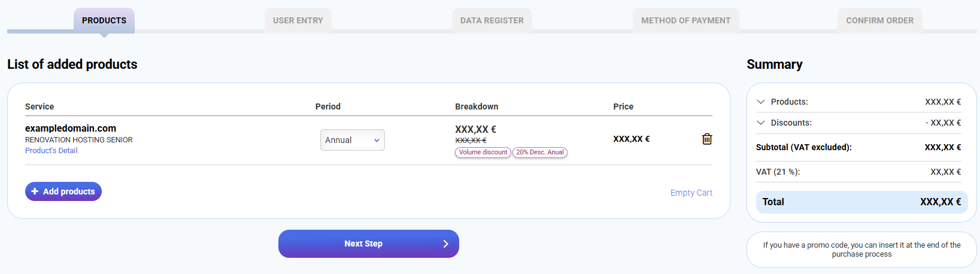Viewport: 980px width, 274px height.
Task: Go to the Method of Payment tab
Action: pos(685,20)
